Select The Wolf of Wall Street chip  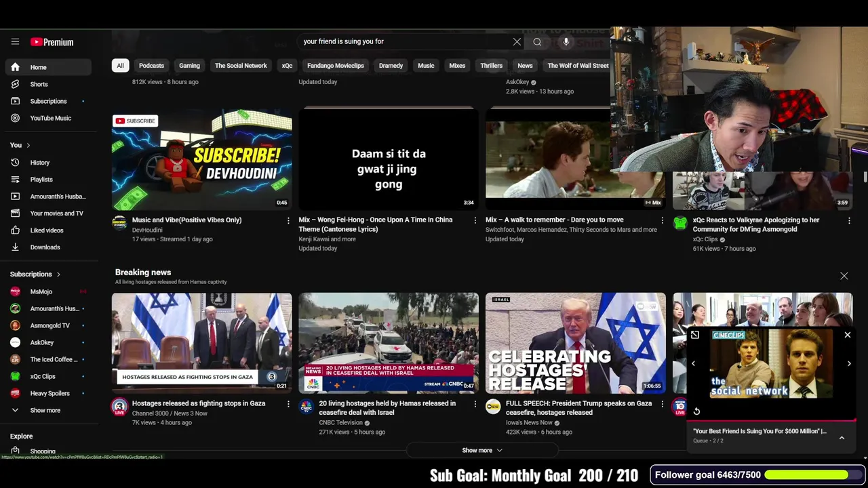tap(578, 66)
